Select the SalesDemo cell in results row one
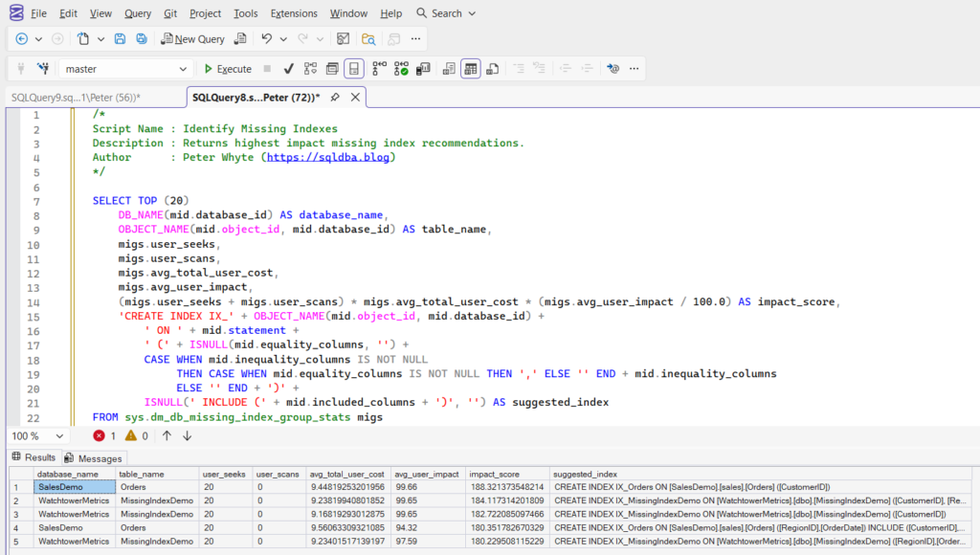The image size is (980, 555). [x=74, y=487]
